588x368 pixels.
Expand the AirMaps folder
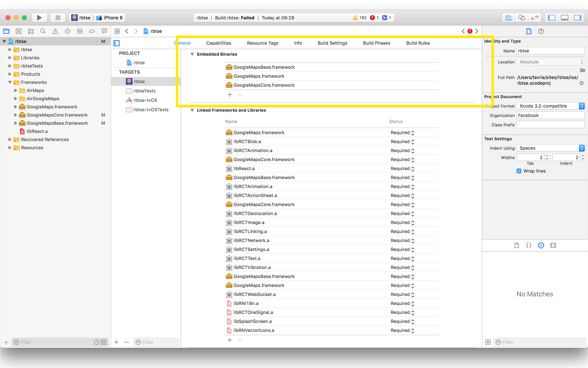click(16, 91)
